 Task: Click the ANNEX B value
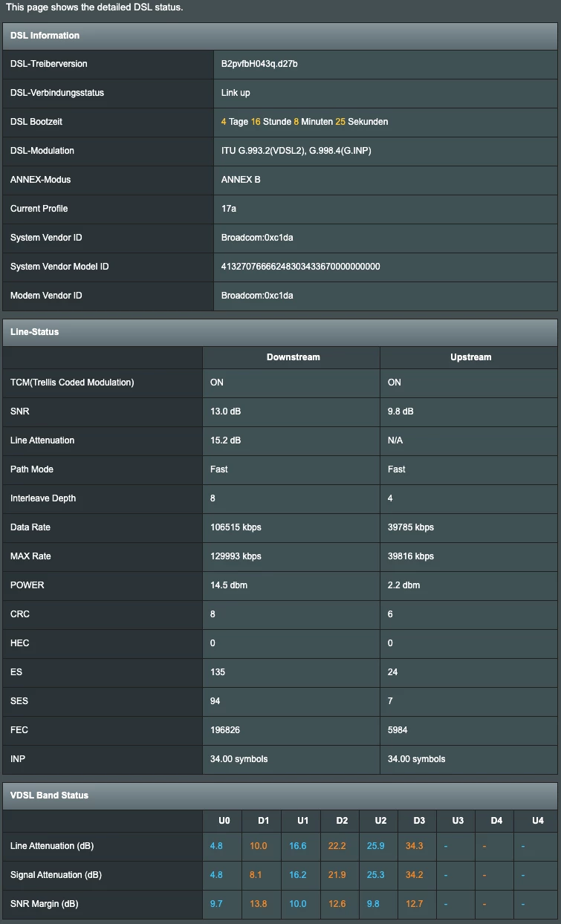pos(241,180)
